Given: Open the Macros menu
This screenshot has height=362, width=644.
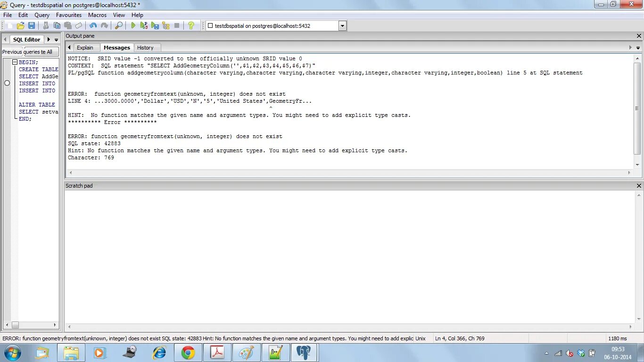Looking at the screenshot, I should tap(98, 15).
